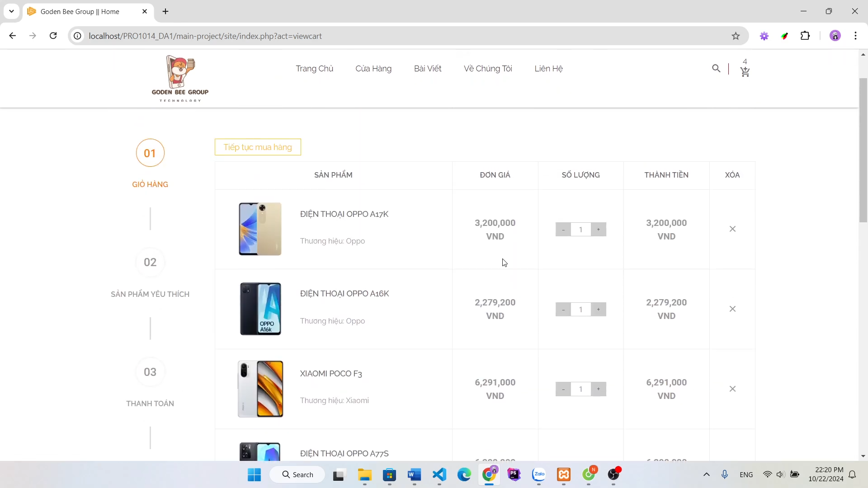The width and height of the screenshot is (868, 488).
Task: Open the Cửa Hàng menu
Action: (373, 69)
